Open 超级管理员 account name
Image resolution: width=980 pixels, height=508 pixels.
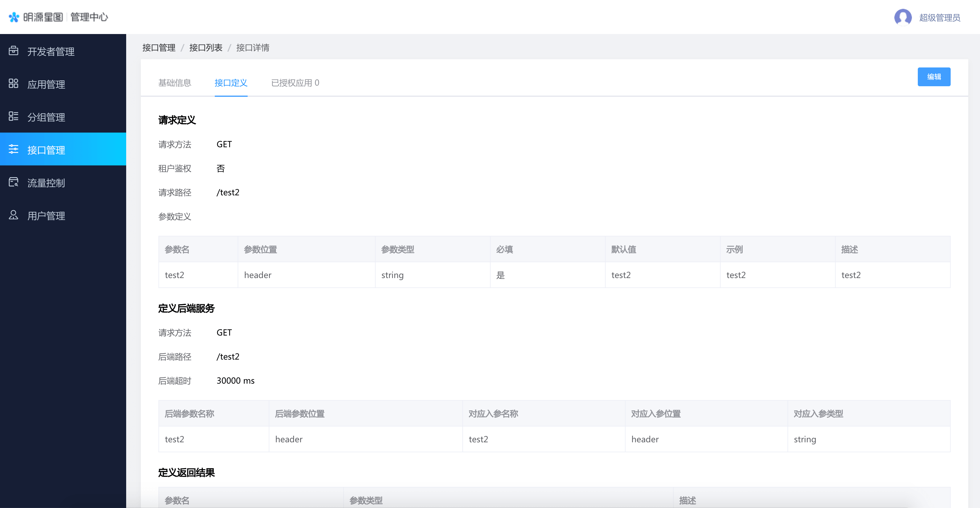coord(939,18)
